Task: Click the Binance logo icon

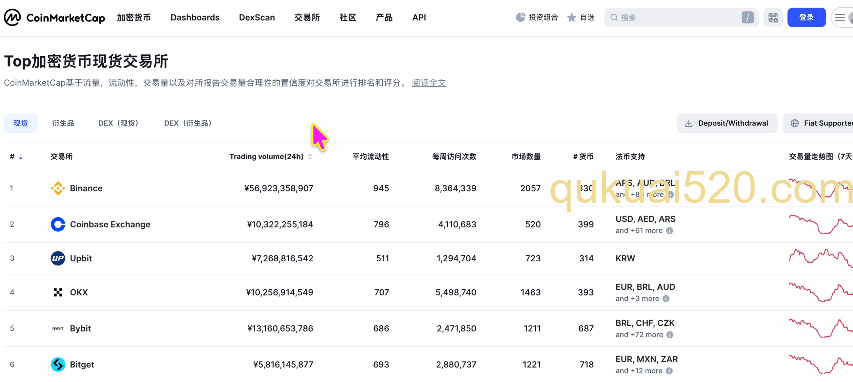Action: click(58, 188)
